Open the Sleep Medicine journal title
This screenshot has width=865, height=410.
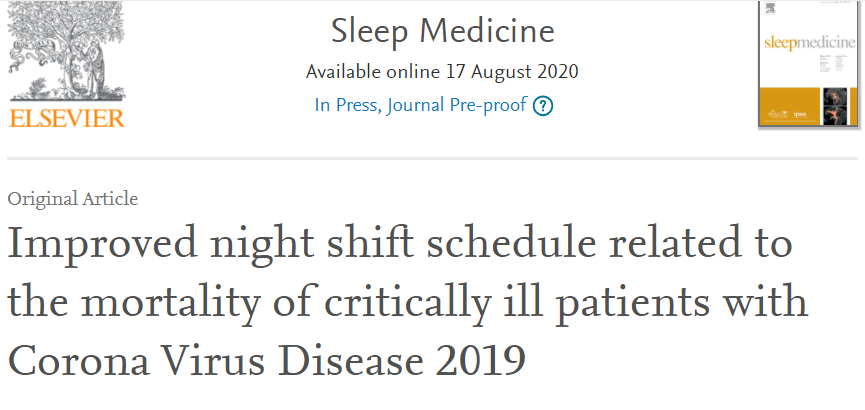click(441, 31)
